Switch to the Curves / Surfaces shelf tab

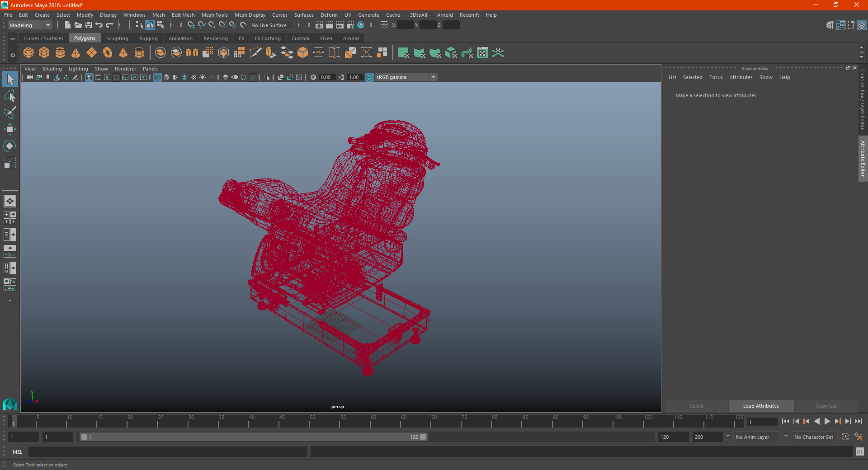click(x=43, y=38)
